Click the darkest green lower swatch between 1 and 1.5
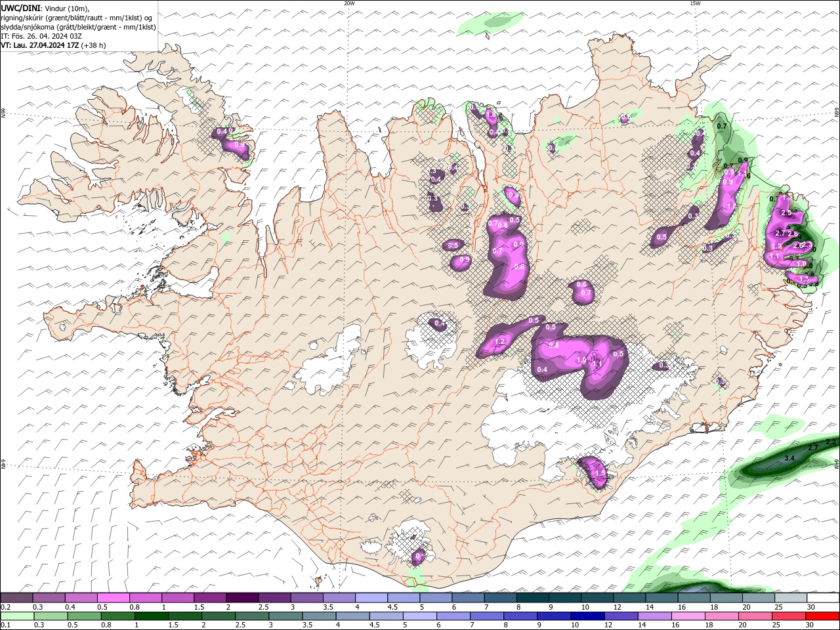This screenshot has width=840, height=630. pos(151,616)
